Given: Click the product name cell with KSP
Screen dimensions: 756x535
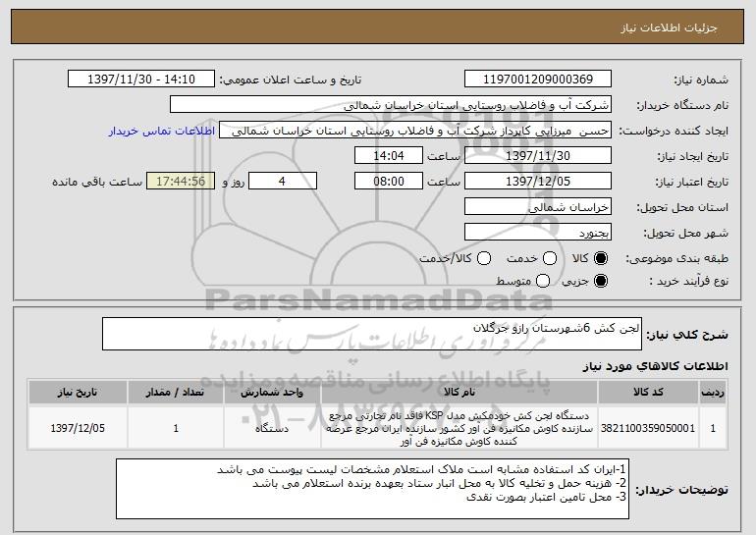Looking at the screenshot, I should tap(459, 428).
